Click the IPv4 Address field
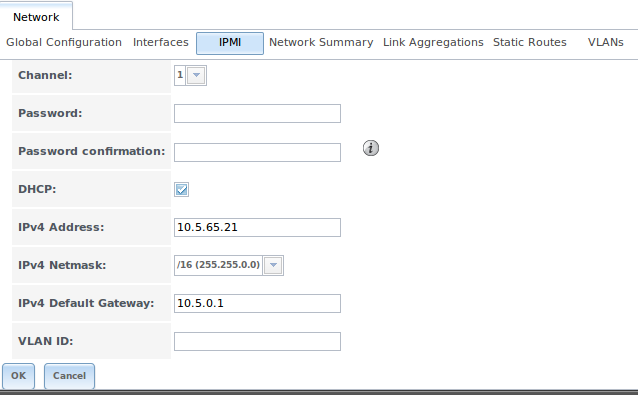638x395 pixels. tap(257, 227)
